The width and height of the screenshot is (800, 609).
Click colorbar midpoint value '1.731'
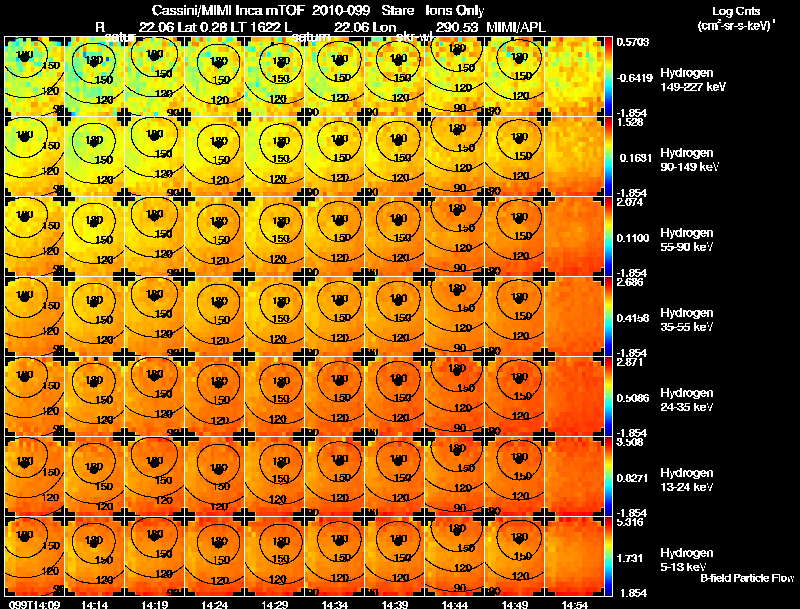pos(630,558)
